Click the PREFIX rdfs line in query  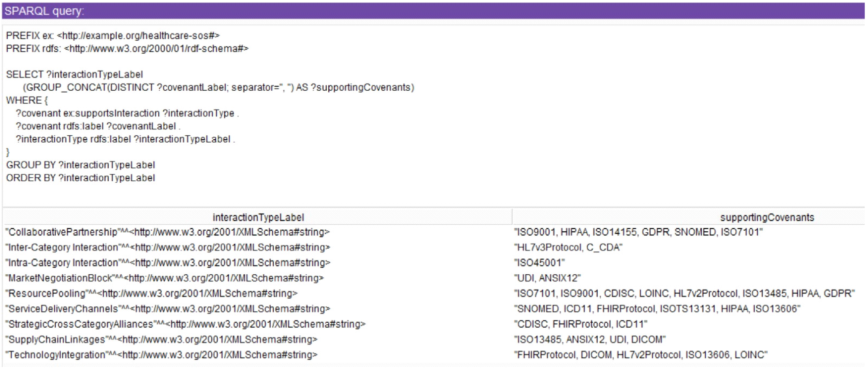[127, 48]
